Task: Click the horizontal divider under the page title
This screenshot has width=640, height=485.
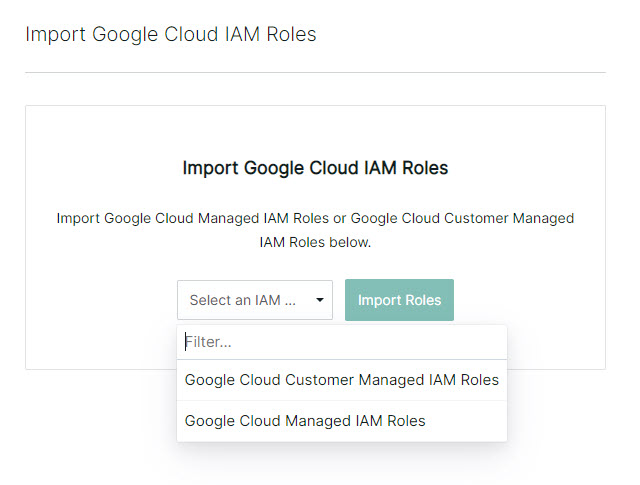Action: point(315,73)
